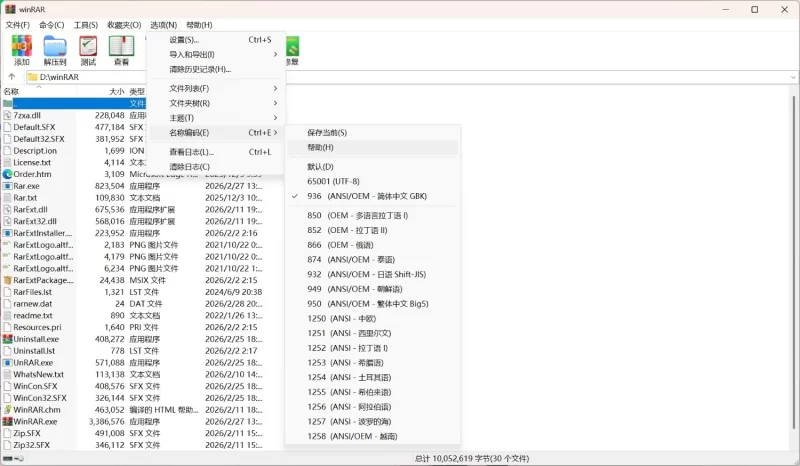The height and width of the screenshot is (466, 800).
Task: Click the Order.htm Edge icon
Action: (7, 174)
